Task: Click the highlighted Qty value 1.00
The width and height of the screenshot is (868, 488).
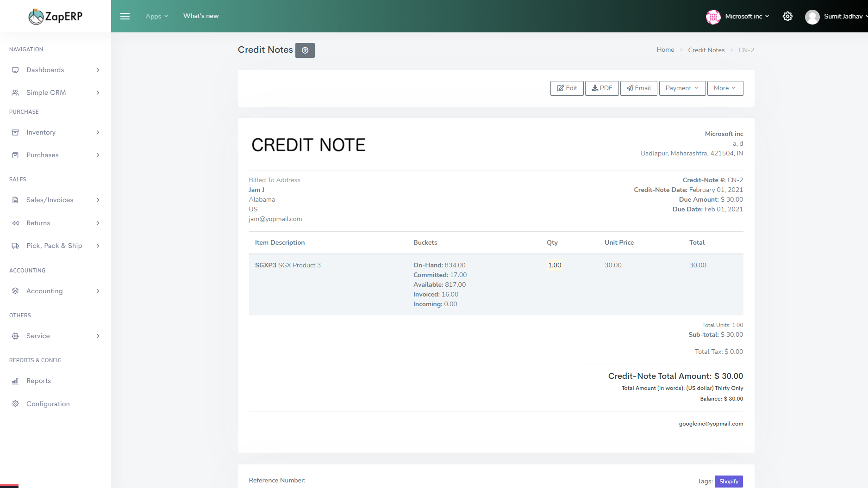Action: (555, 265)
